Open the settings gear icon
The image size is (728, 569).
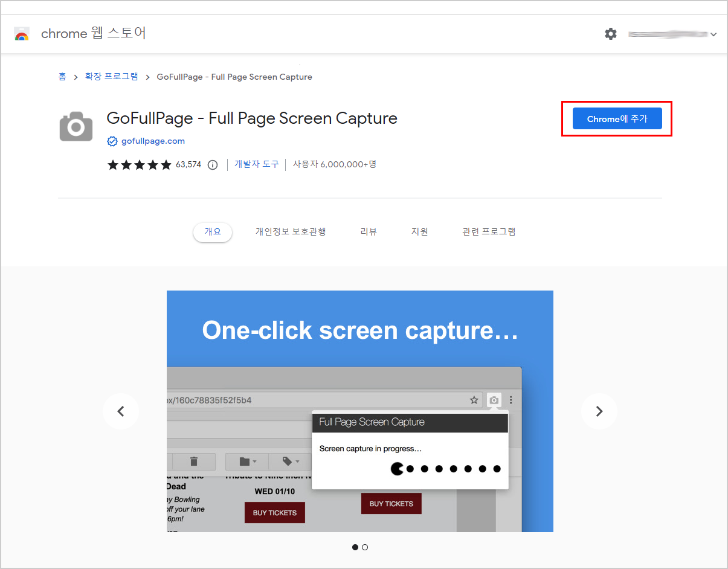[x=611, y=34]
